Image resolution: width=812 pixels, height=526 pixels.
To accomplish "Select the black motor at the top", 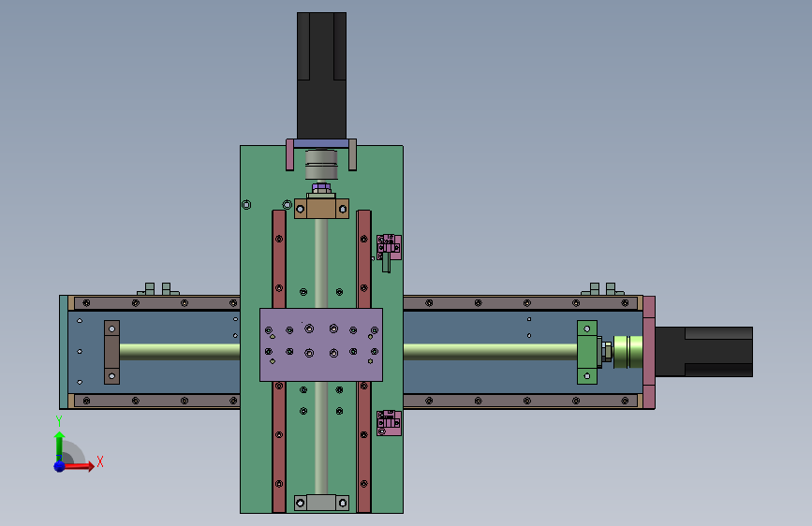I will pyautogui.click(x=321, y=76).
